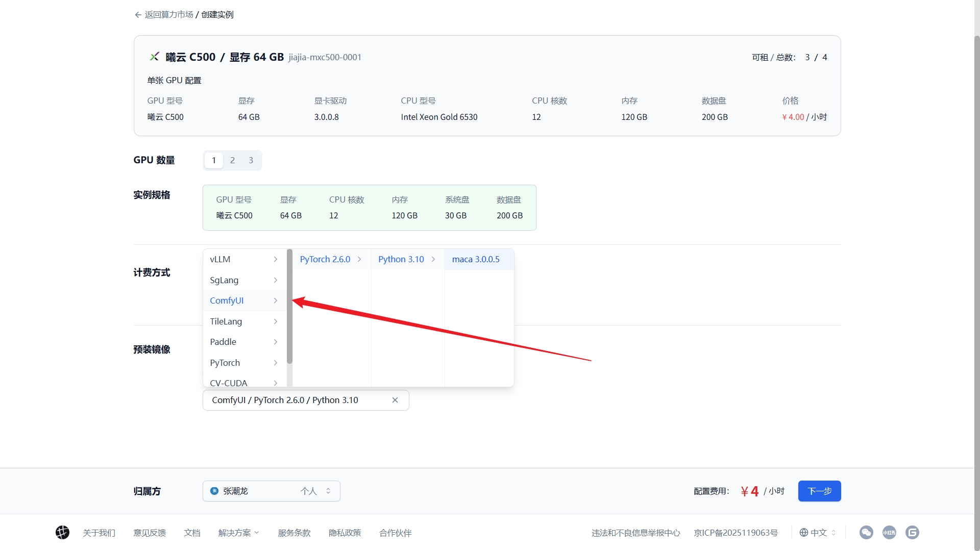Click the Metax GPU logo icon
980x551 pixels.
(154, 57)
